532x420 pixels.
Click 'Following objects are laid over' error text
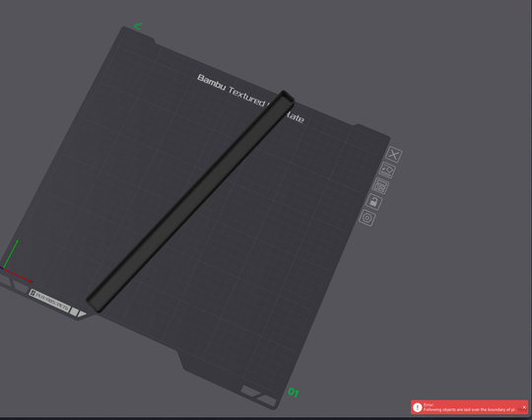[x=470, y=410]
